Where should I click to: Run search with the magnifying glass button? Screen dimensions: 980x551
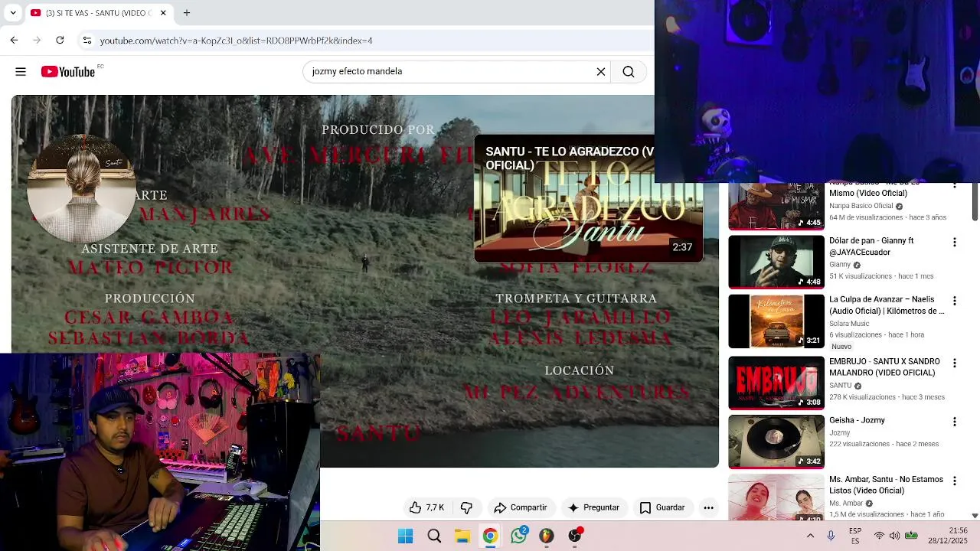pos(629,72)
